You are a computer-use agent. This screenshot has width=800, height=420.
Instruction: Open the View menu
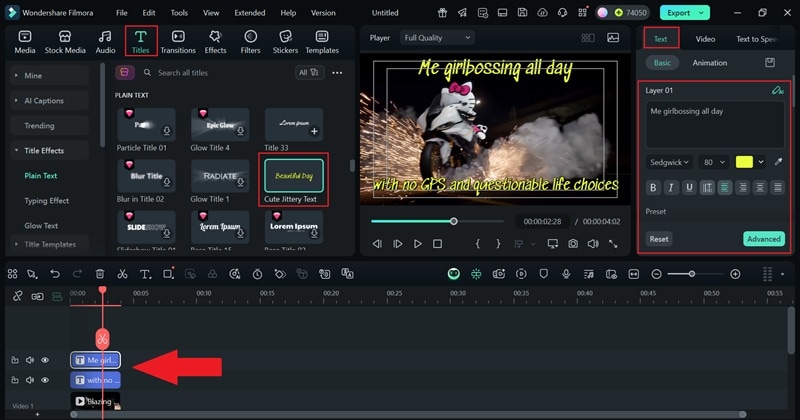click(211, 13)
